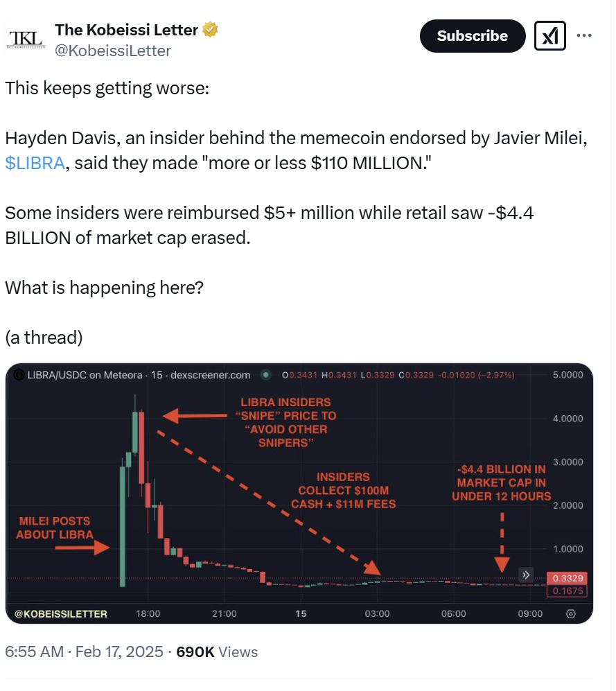Click the green status dot in chart header

point(265,375)
